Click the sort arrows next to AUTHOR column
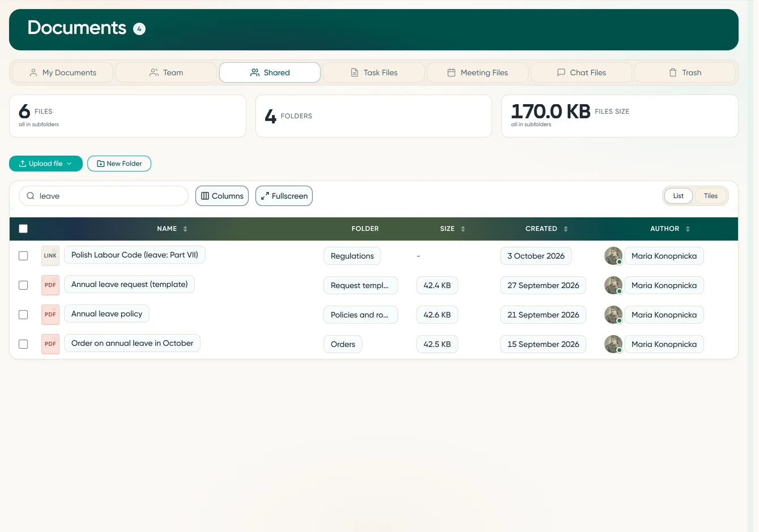759x532 pixels. (688, 229)
